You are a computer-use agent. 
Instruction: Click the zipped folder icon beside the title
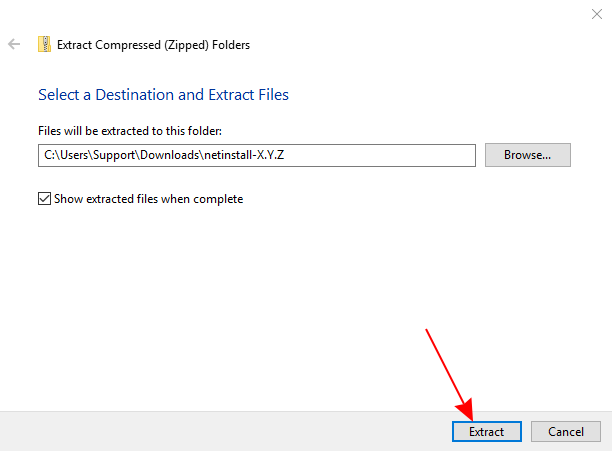tap(44, 45)
